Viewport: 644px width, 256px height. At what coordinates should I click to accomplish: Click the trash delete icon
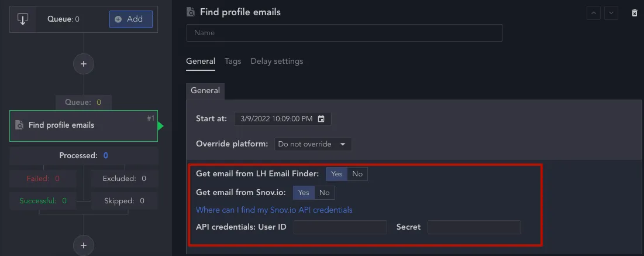click(x=634, y=13)
